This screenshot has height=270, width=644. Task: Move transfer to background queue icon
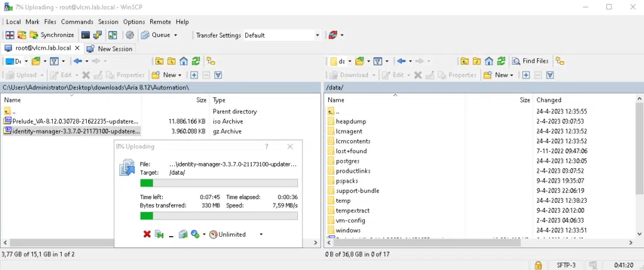coord(183,234)
